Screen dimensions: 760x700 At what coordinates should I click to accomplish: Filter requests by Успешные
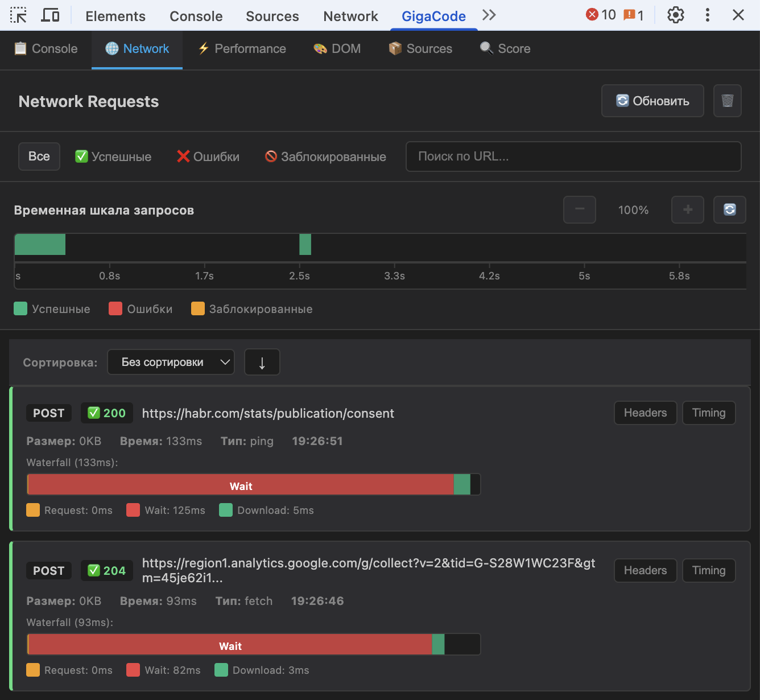tap(112, 157)
